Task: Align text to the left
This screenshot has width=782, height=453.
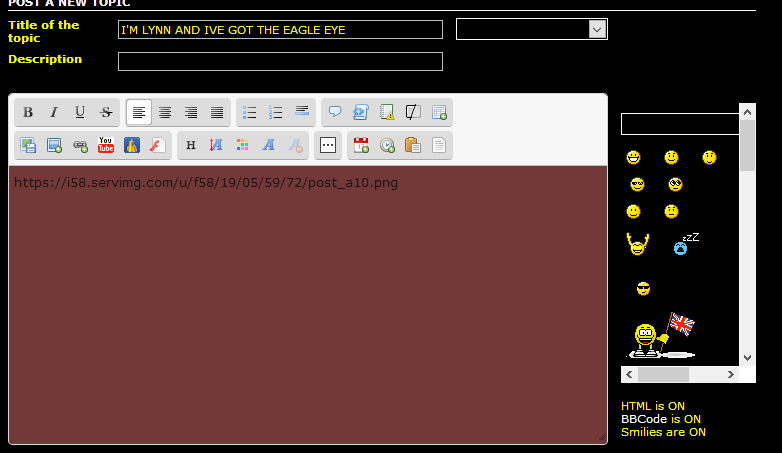Action: (139, 112)
